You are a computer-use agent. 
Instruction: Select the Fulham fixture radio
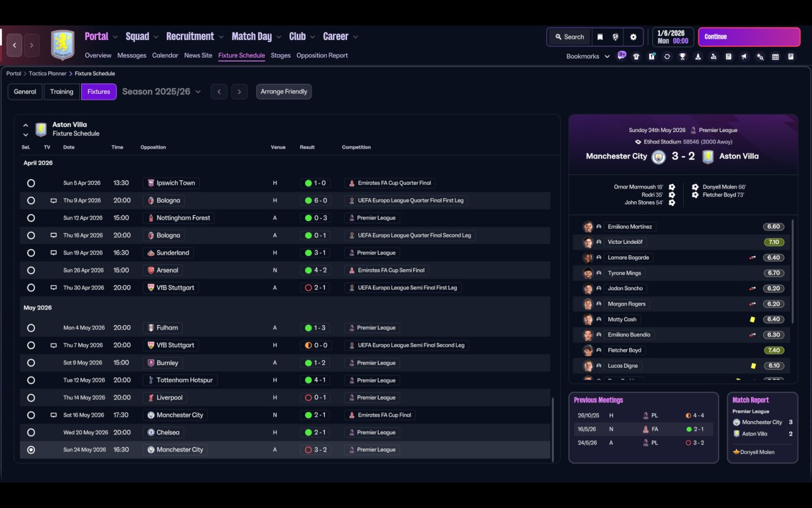[31, 328]
